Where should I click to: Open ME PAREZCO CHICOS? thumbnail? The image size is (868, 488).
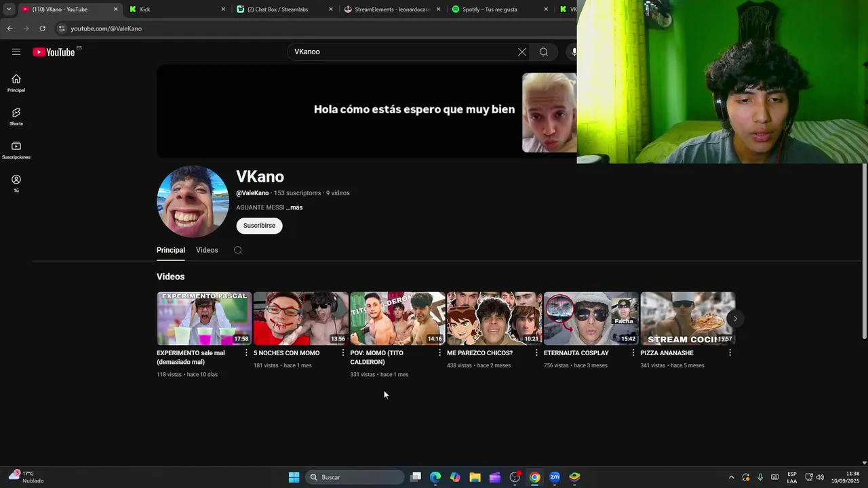click(494, 319)
